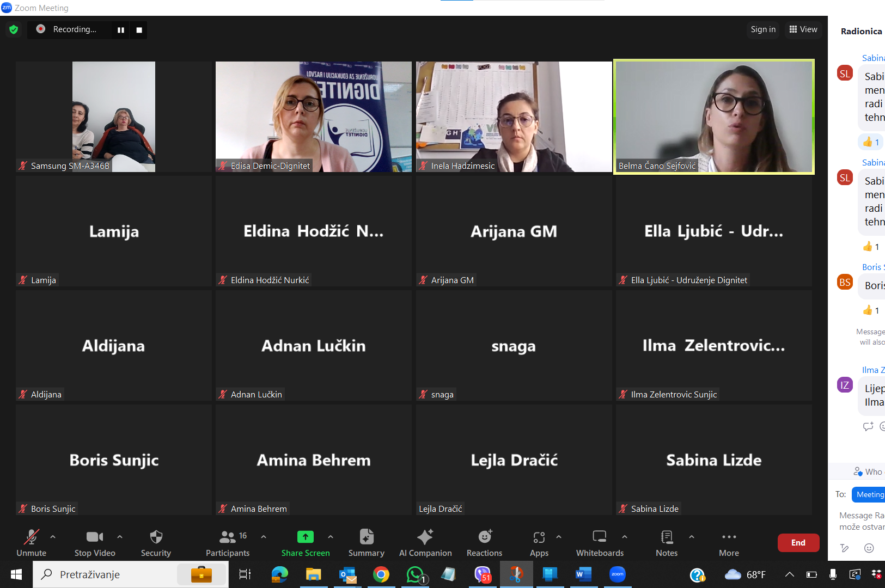Select Edisa Demic-Dignitet video tile
Screen dimensions: 885x588
(314, 117)
